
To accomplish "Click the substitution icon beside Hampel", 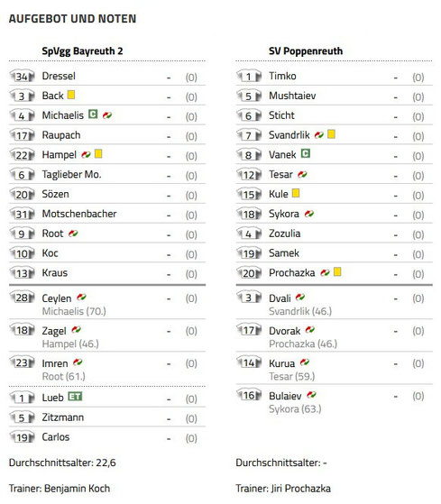I will coord(87,154).
